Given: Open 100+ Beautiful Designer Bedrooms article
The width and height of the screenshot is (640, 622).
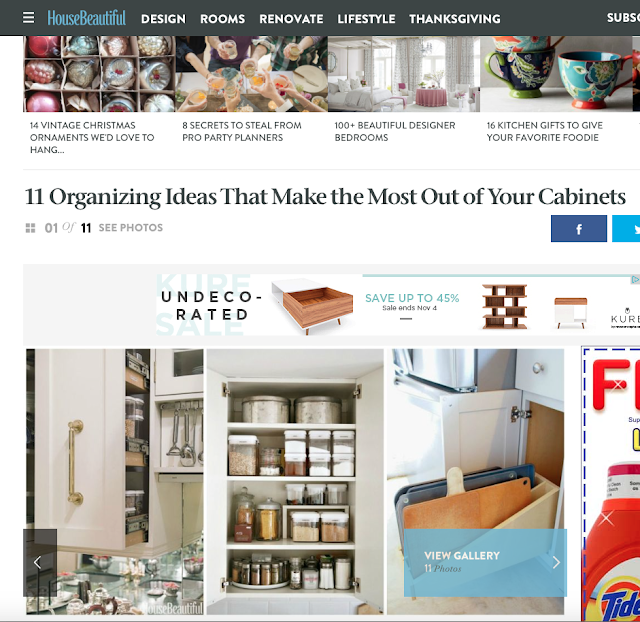Looking at the screenshot, I should pos(395,131).
